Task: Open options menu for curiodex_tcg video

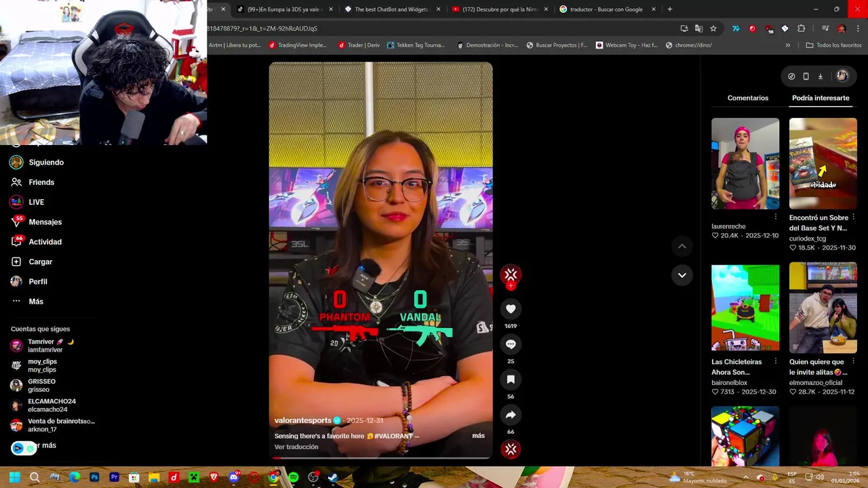Action: [853, 217]
